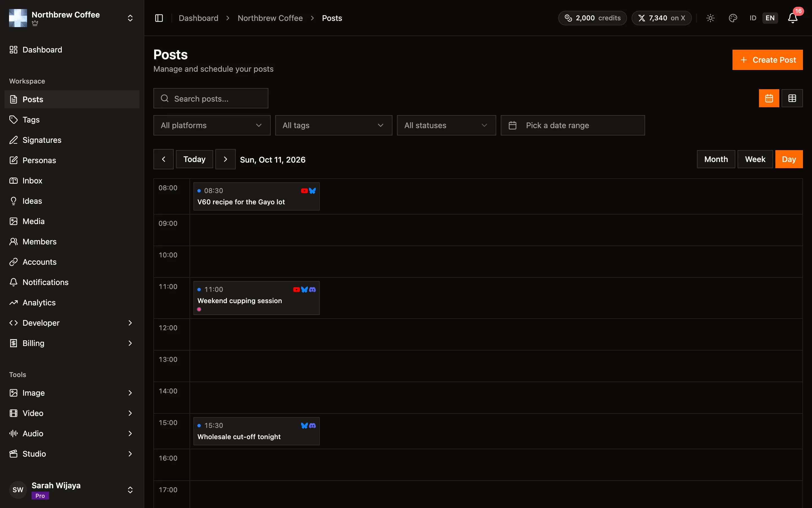Expand the Video tools submenu

pos(130,413)
